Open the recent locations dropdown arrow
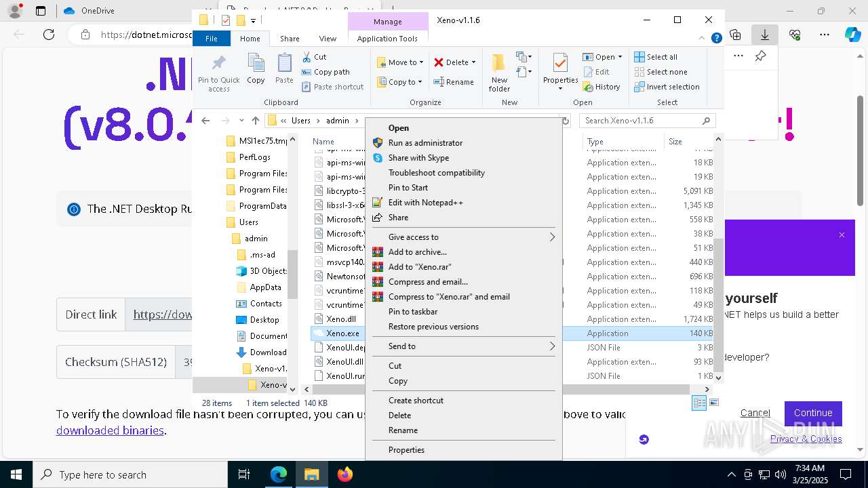868x488 pixels. click(241, 121)
